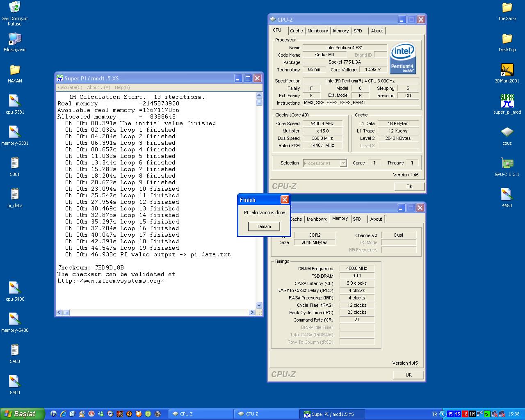Select the 5381 text file icon

[x=15, y=163]
